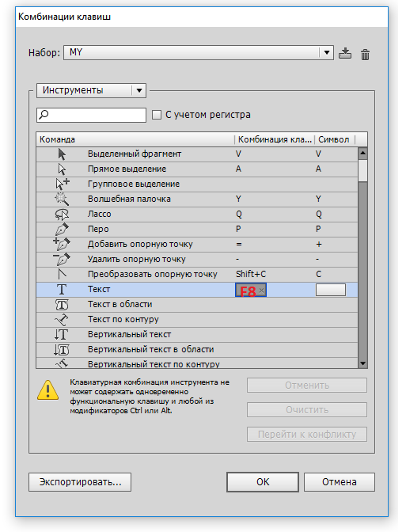Select the 'Добавить опорную точку' row label

pyautogui.click(x=140, y=245)
